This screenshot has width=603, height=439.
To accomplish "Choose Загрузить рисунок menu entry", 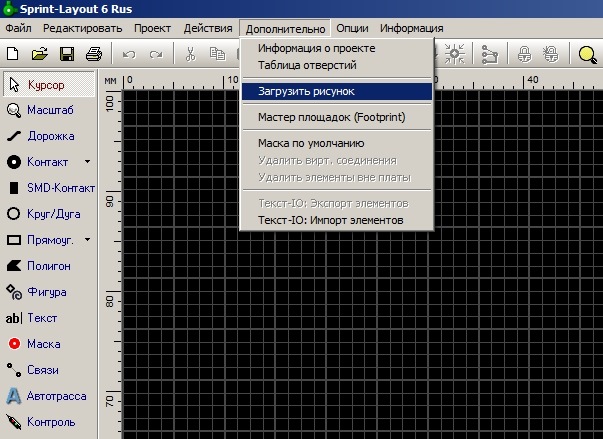I will click(337, 91).
